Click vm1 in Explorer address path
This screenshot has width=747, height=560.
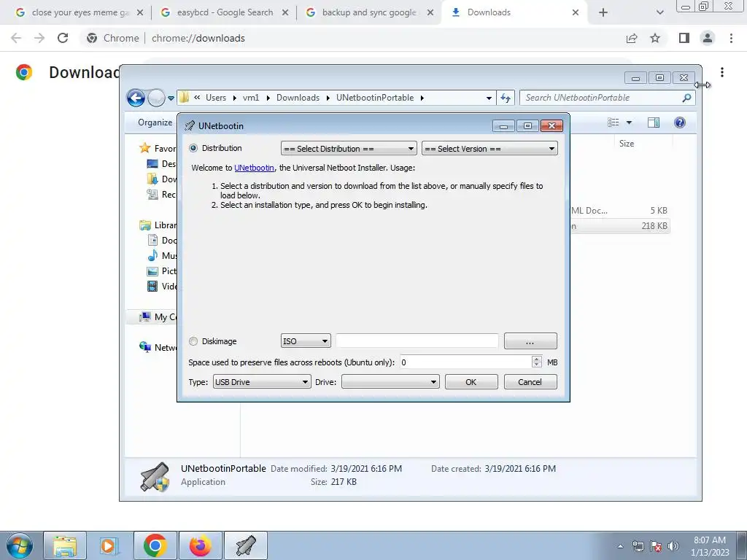(x=251, y=98)
